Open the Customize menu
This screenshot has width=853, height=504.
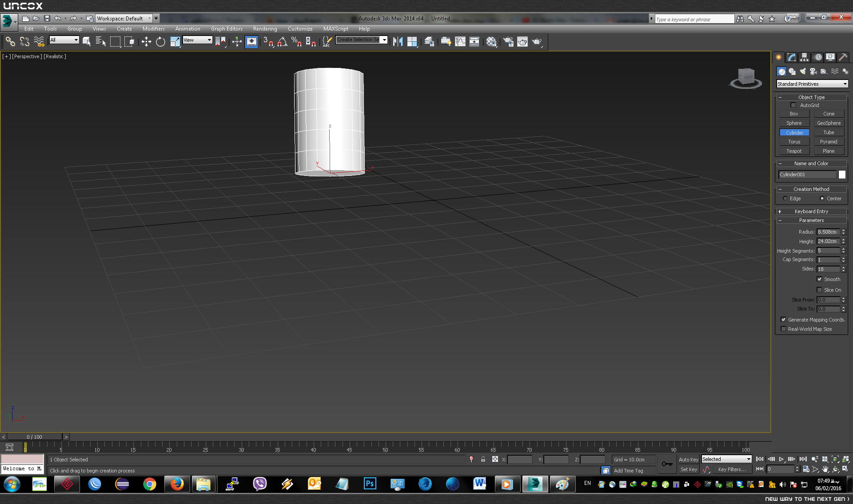pos(300,29)
